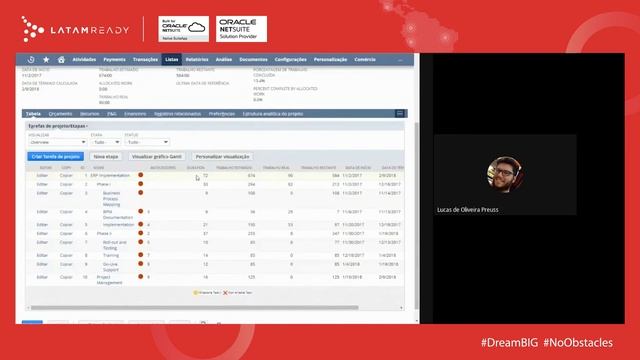The width and height of the screenshot is (640, 360).
Task: Open the overflow menu at end of navigation bar
Action: click(x=400, y=60)
